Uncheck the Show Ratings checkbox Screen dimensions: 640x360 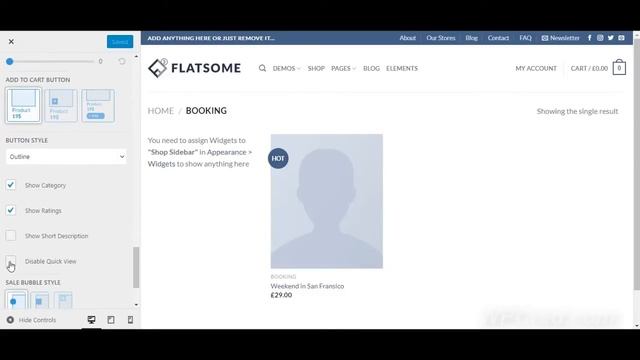point(11,210)
